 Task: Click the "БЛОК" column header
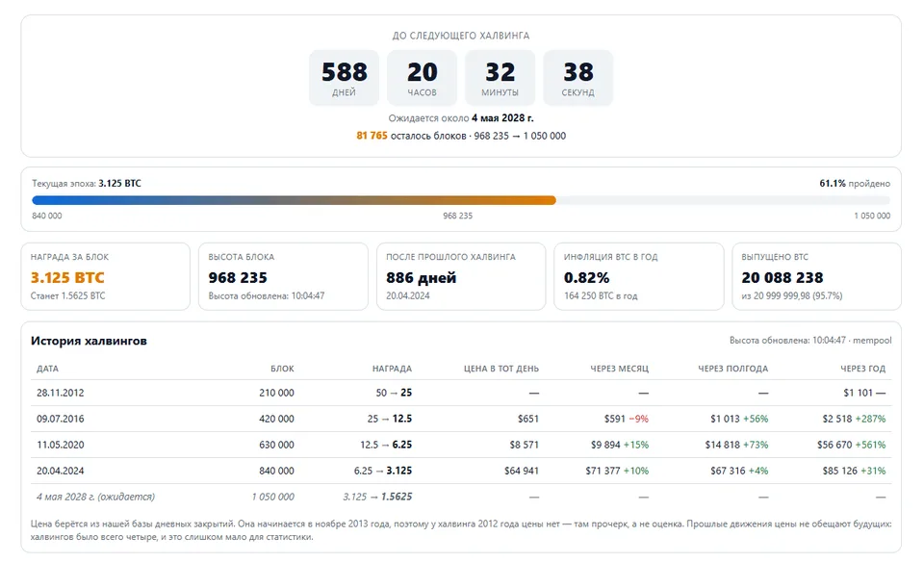point(282,369)
